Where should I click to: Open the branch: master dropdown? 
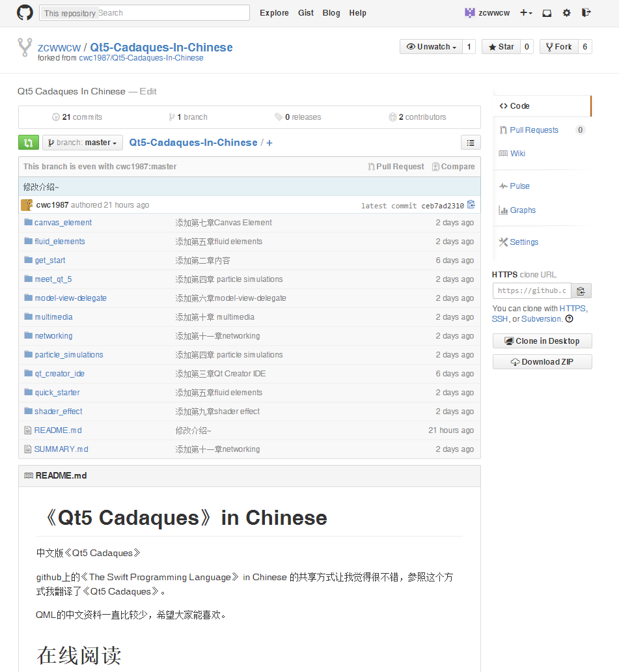[83, 143]
